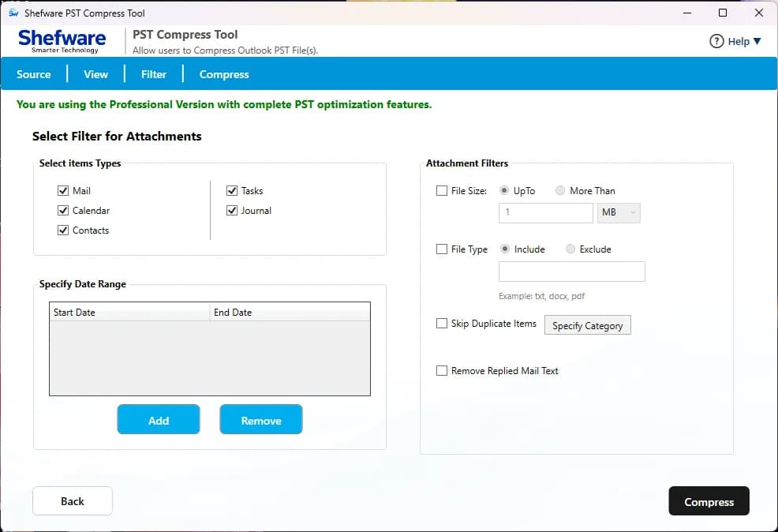The image size is (778, 532).
Task: Click the Shefware logo in header
Action: click(x=62, y=41)
